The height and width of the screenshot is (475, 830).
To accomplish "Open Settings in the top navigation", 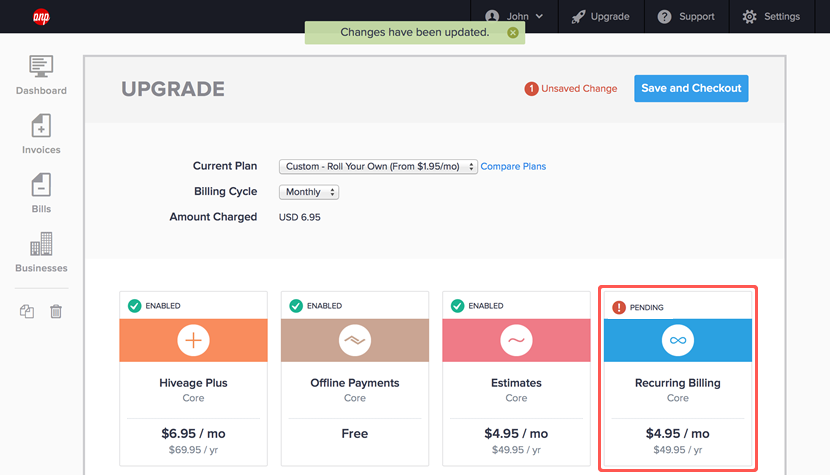I will click(771, 16).
